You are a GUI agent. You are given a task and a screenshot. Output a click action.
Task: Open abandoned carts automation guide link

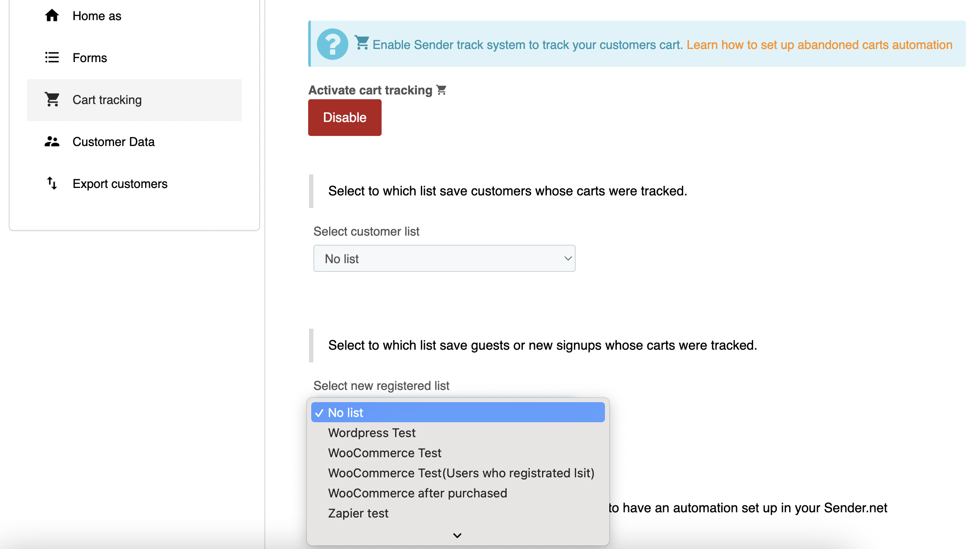click(819, 45)
